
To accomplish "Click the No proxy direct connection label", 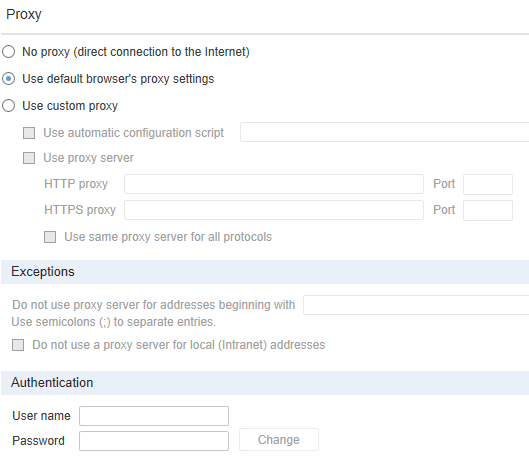I will point(136,52).
